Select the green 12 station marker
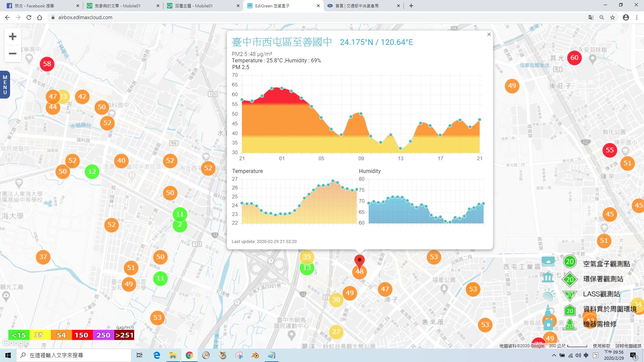This screenshot has width=644, height=362. pyautogui.click(x=92, y=172)
